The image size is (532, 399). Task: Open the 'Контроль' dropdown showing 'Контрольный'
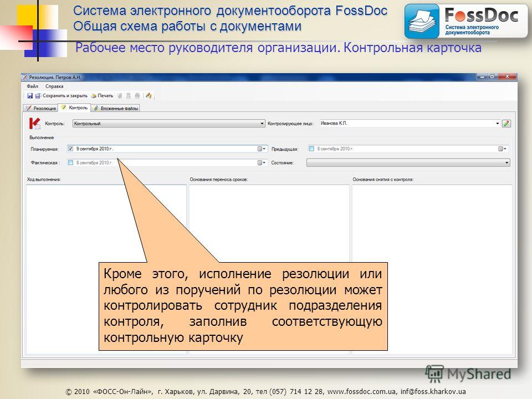[x=168, y=124]
